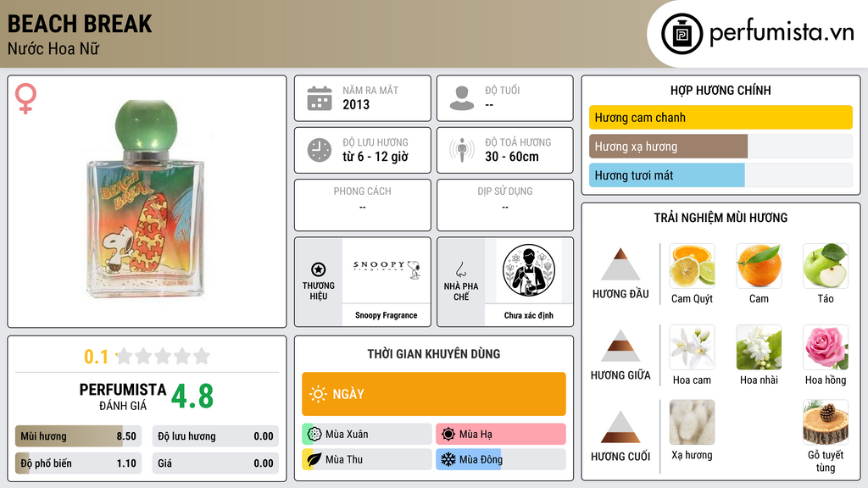Click the brown Hương xạ hương accord bar

668,147
